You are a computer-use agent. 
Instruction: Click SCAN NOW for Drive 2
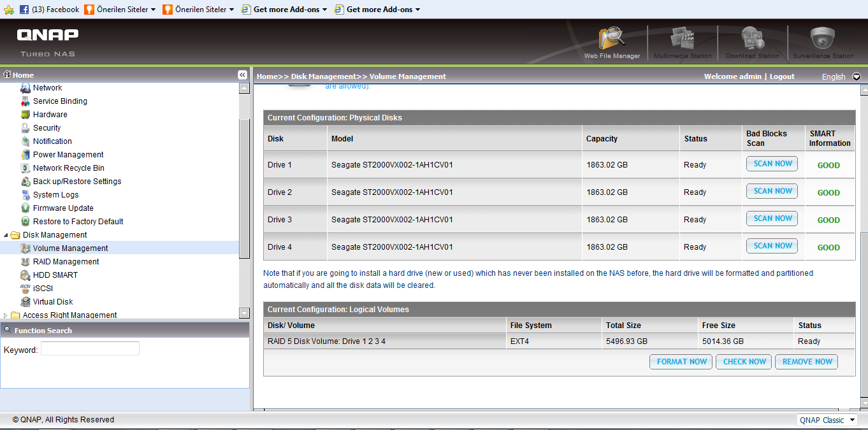[772, 191]
